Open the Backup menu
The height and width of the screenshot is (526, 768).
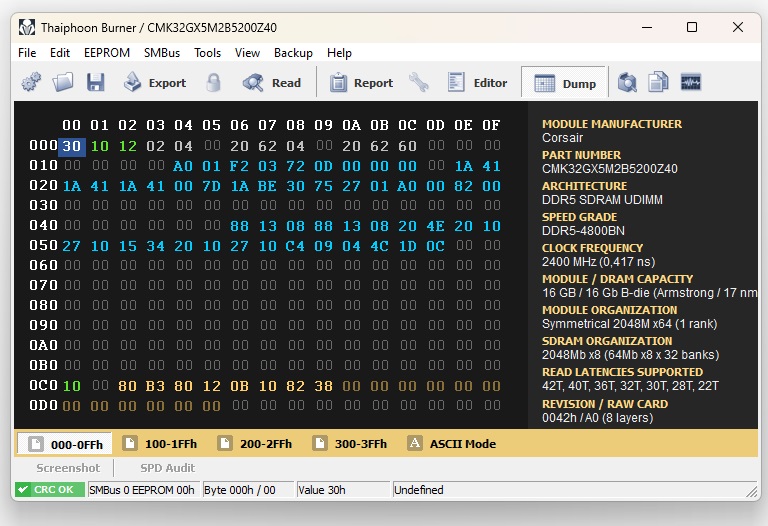[x=293, y=53]
